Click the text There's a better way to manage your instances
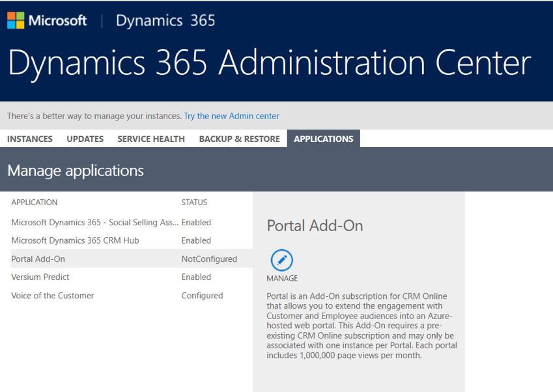The width and height of the screenshot is (553, 392). click(94, 116)
